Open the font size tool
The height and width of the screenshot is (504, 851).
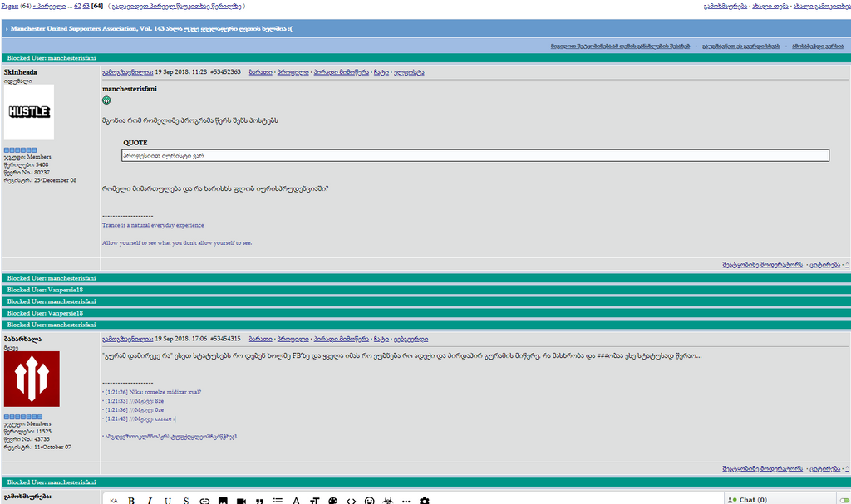[315, 500]
